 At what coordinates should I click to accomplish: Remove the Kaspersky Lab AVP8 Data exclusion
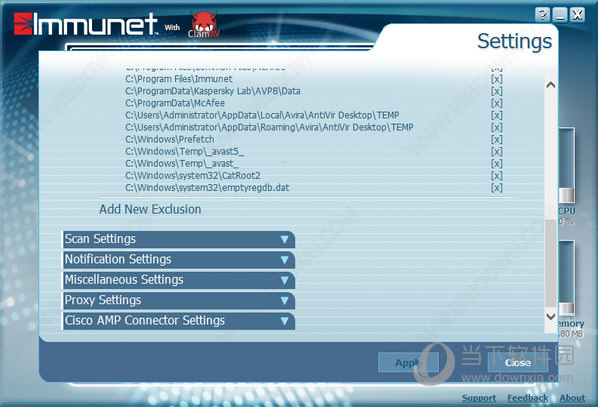tap(496, 91)
